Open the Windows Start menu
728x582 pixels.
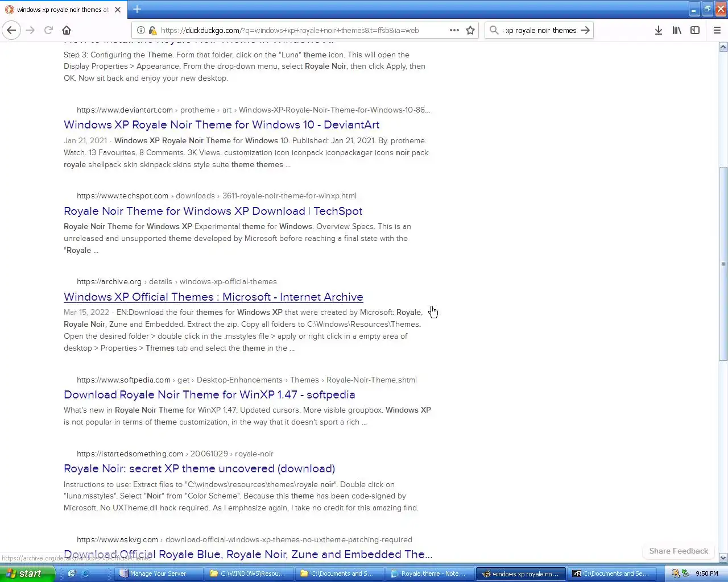[27, 573]
